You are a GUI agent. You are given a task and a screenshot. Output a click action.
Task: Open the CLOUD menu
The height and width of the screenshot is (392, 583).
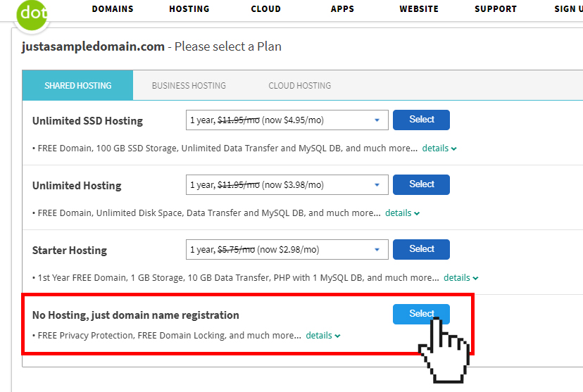(266, 9)
